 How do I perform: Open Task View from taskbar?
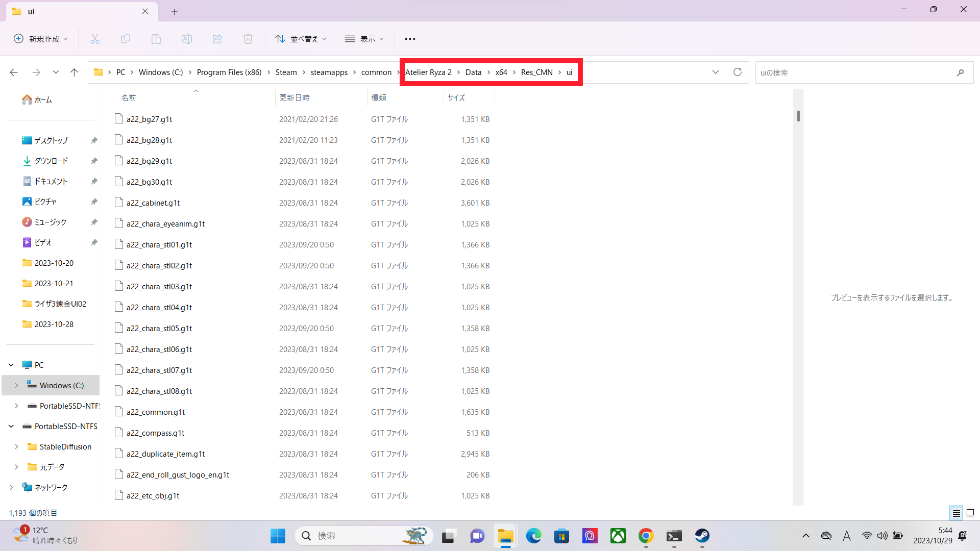click(448, 536)
